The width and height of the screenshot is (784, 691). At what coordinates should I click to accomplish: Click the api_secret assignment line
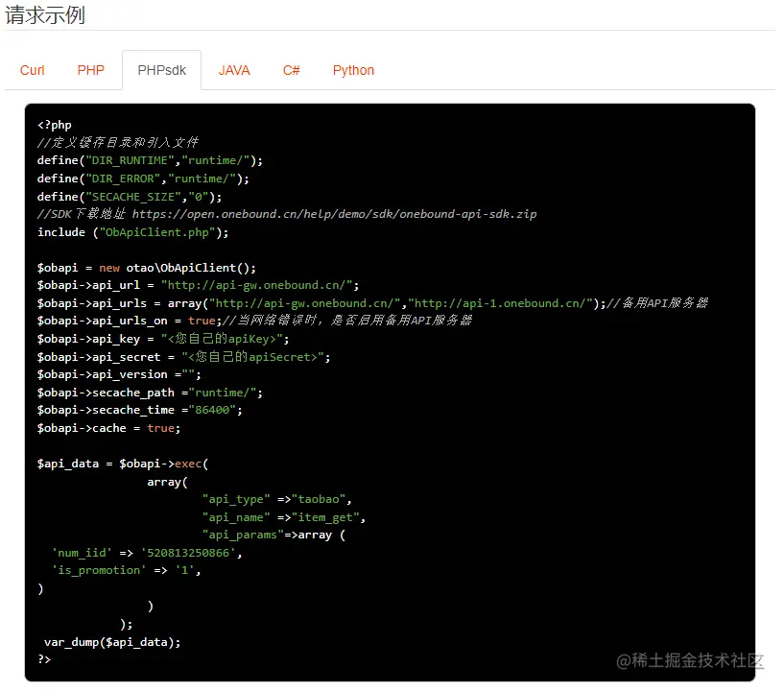(x=184, y=357)
